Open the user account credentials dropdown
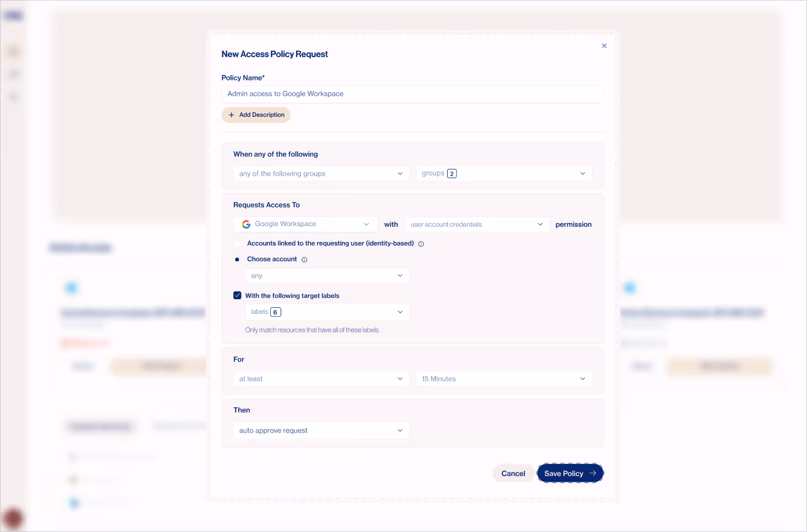Image resolution: width=807 pixels, height=532 pixels. tap(477, 224)
